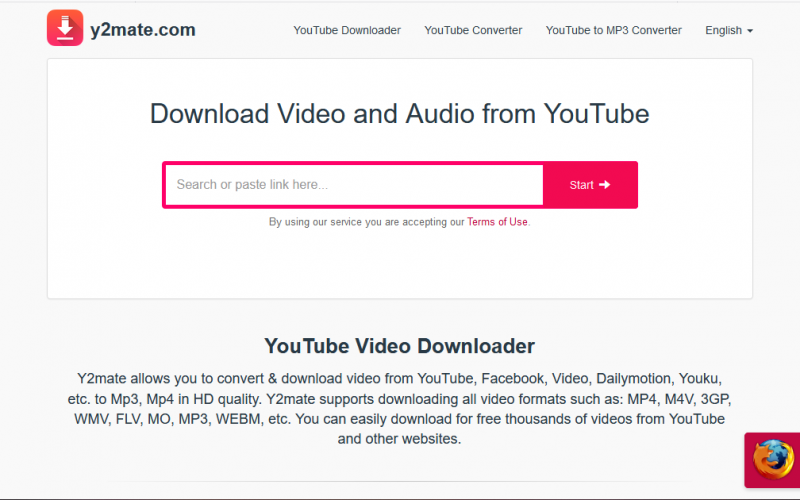The image size is (800, 500).
Task: Click the YouTube Video Downloader heading
Action: (399, 346)
